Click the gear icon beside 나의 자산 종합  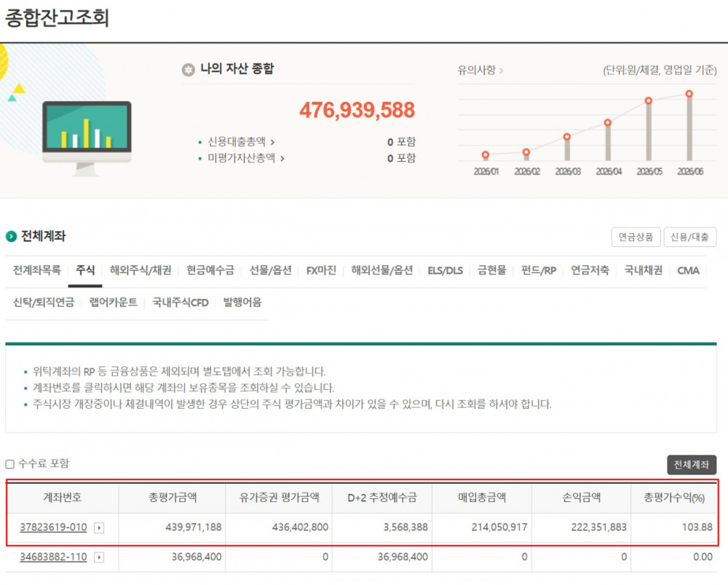pyautogui.click(x=188, y=70)
